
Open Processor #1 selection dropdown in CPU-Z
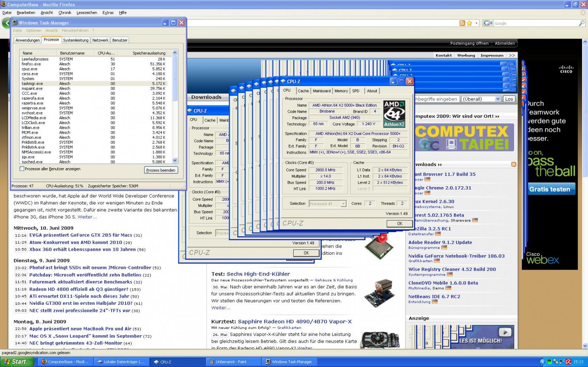[327, 204]
